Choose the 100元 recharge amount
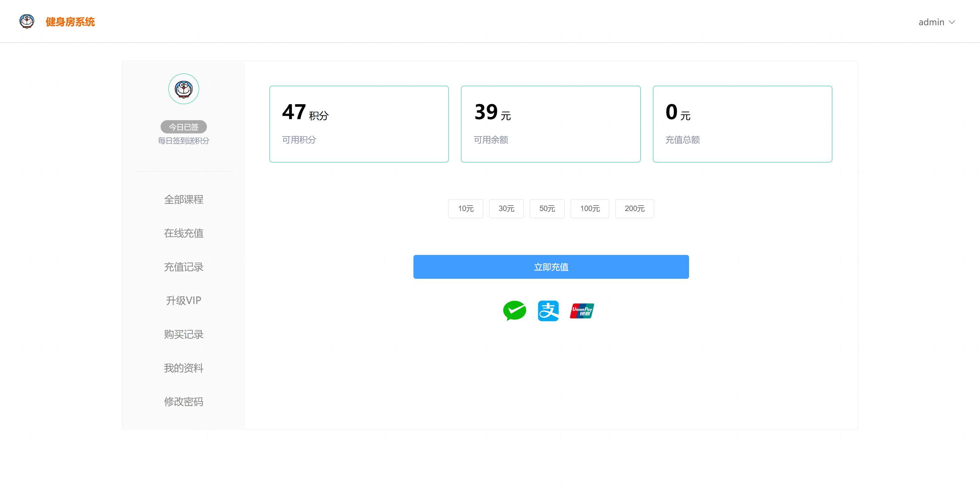This screenshot has width=980, height=499. 589,209
